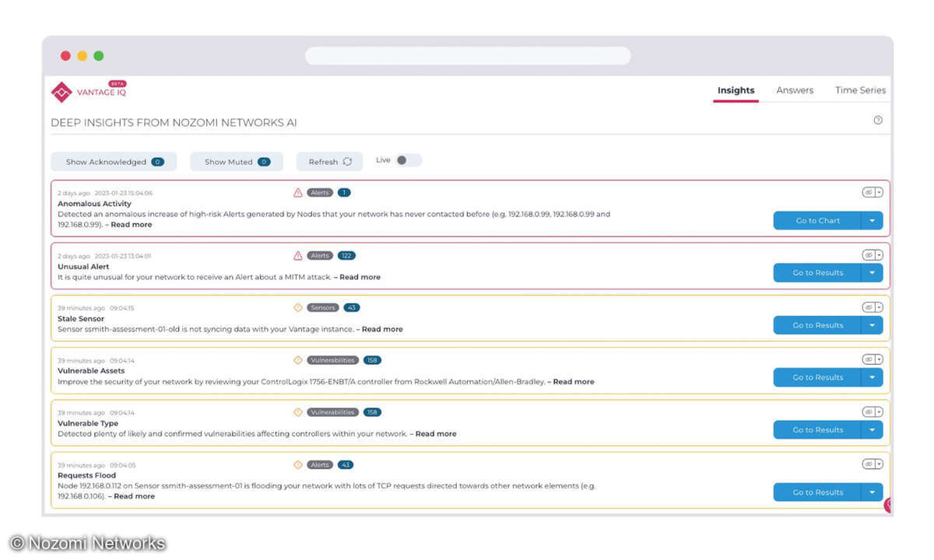Select the 'Vulnerable Assets' title
Image resolution: width=934 pixels, height=560 pixels.
[x=91, y=371]
